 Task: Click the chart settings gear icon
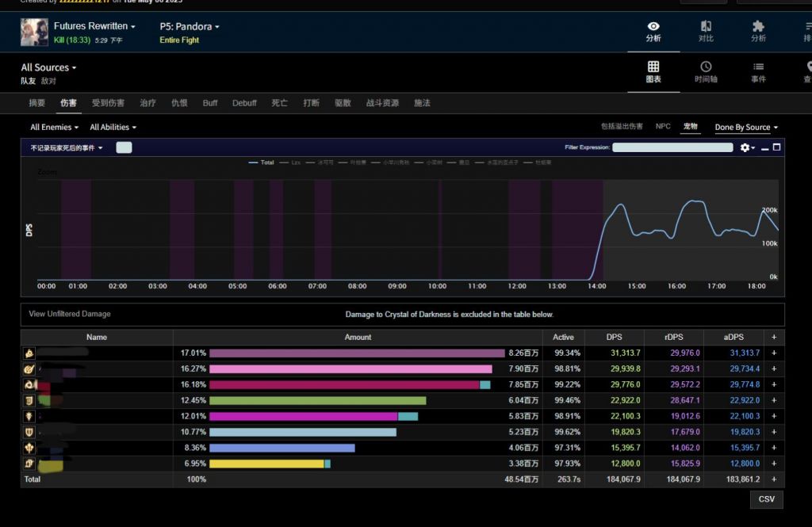[745, 147]
